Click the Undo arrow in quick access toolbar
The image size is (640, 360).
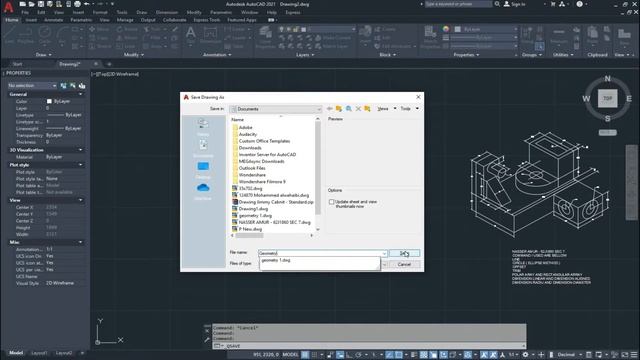pyautogui.click(x=87, y=4)
